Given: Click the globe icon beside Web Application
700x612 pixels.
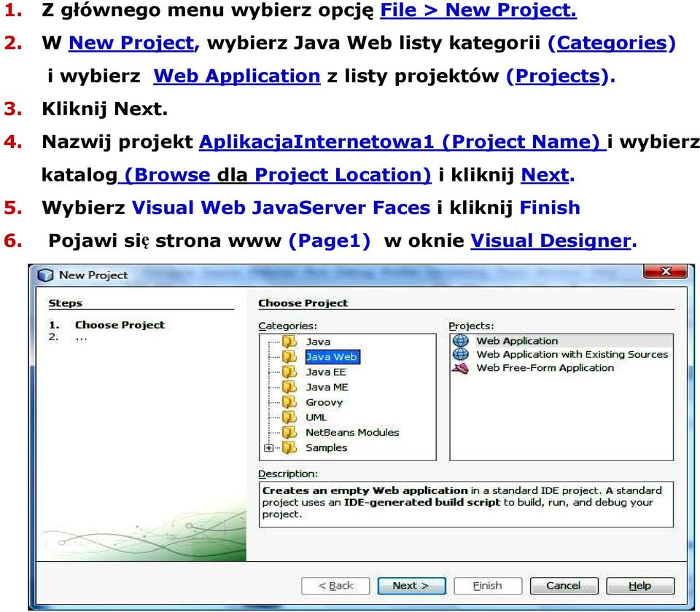Looking at the screenshot, I should click(x=461, y=341).
